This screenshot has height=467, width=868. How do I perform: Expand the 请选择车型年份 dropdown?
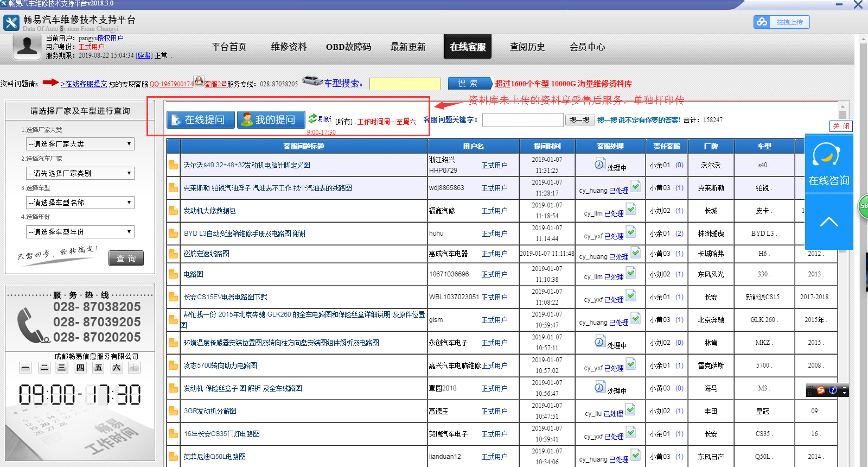coord(80,232)
